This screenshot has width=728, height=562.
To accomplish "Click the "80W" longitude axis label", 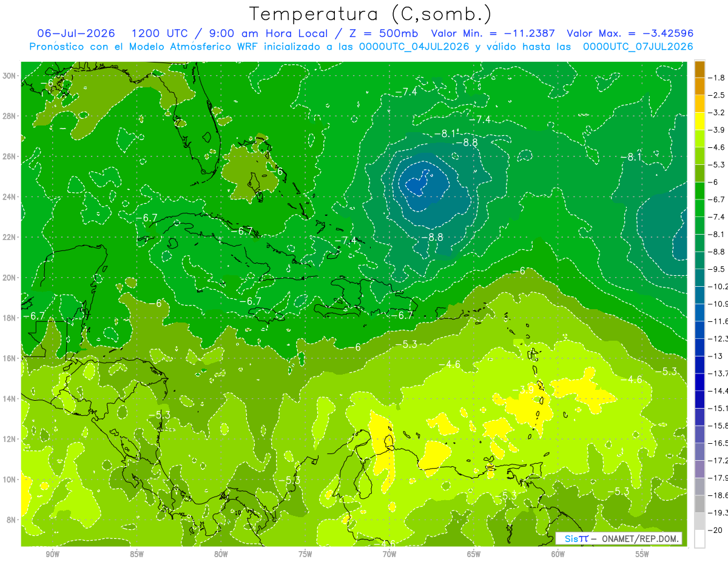I will pos(221,555).
